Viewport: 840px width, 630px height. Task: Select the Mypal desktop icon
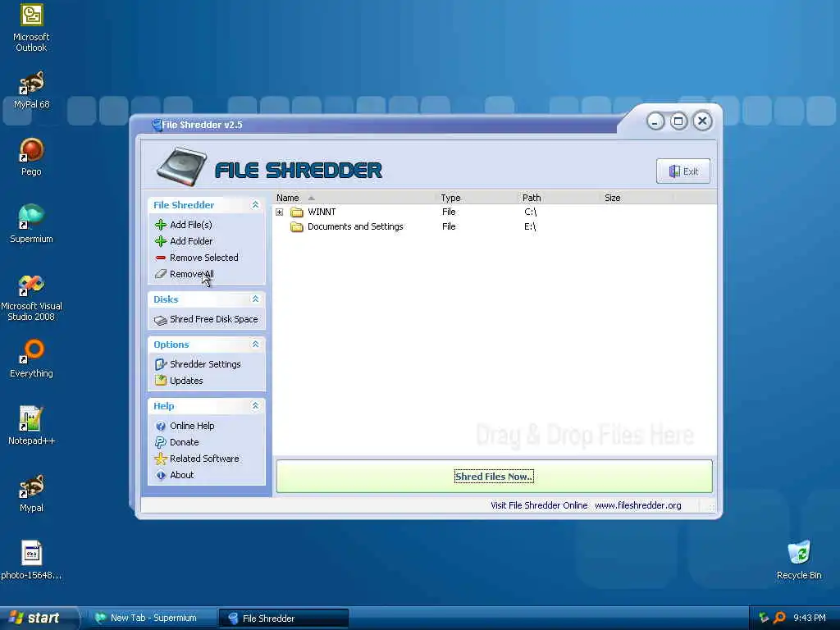coord(31,493)
